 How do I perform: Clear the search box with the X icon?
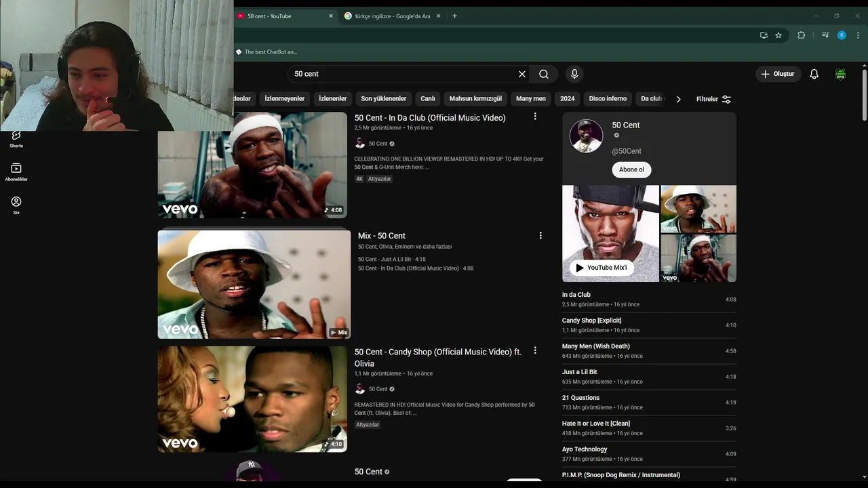pos(522,74)
